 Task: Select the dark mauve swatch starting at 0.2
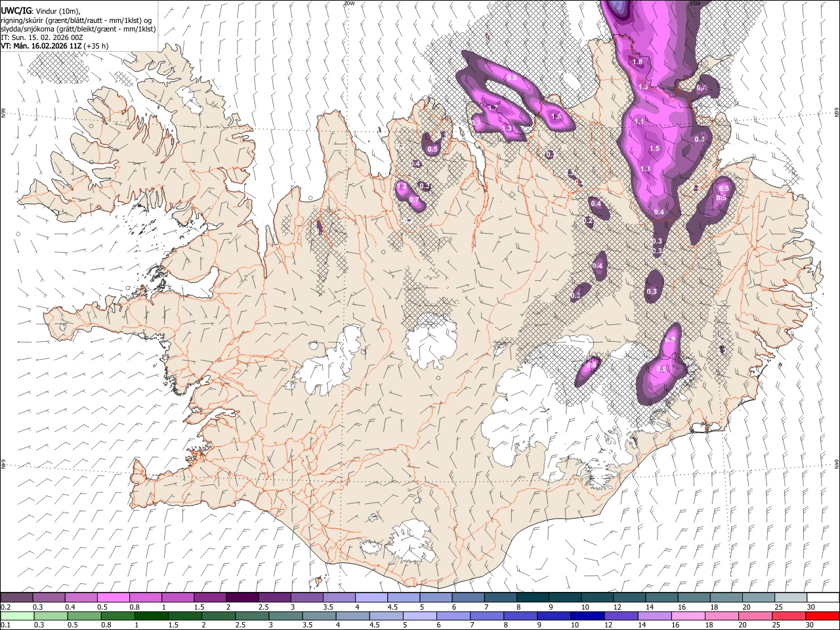tap(17, 597)
